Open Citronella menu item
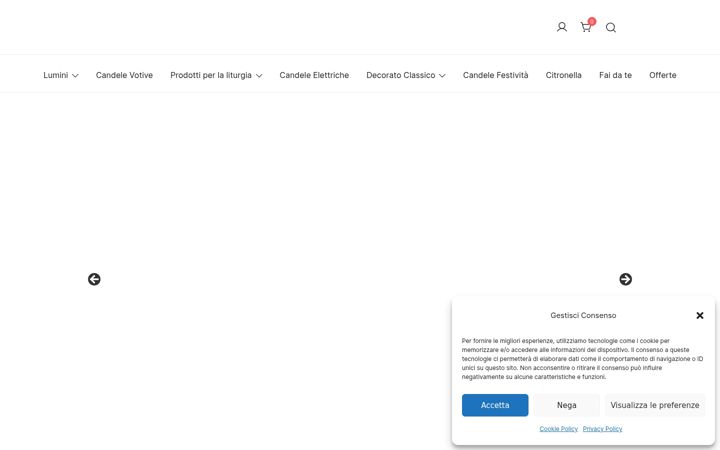Viewport: 720px width, 450px height. (563, 75)
